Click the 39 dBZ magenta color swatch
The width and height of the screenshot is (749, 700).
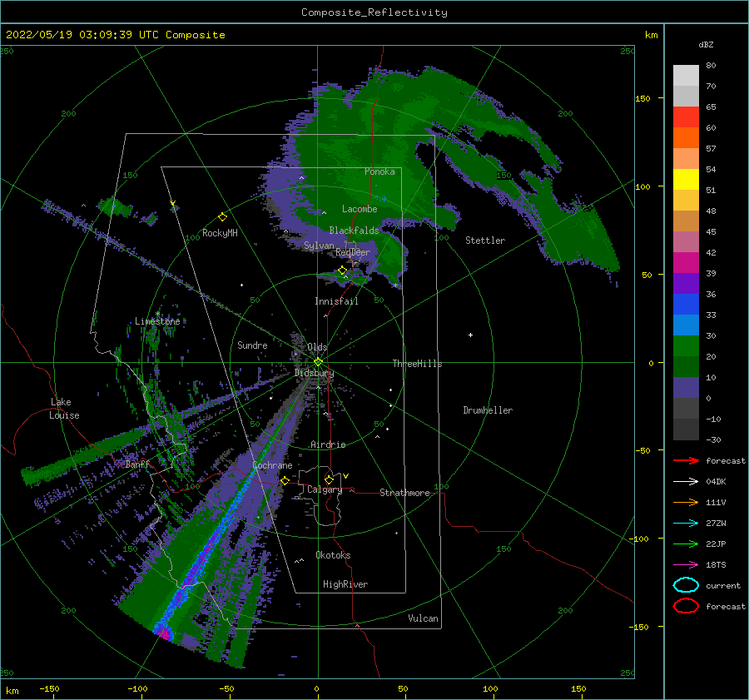(686, 262)
